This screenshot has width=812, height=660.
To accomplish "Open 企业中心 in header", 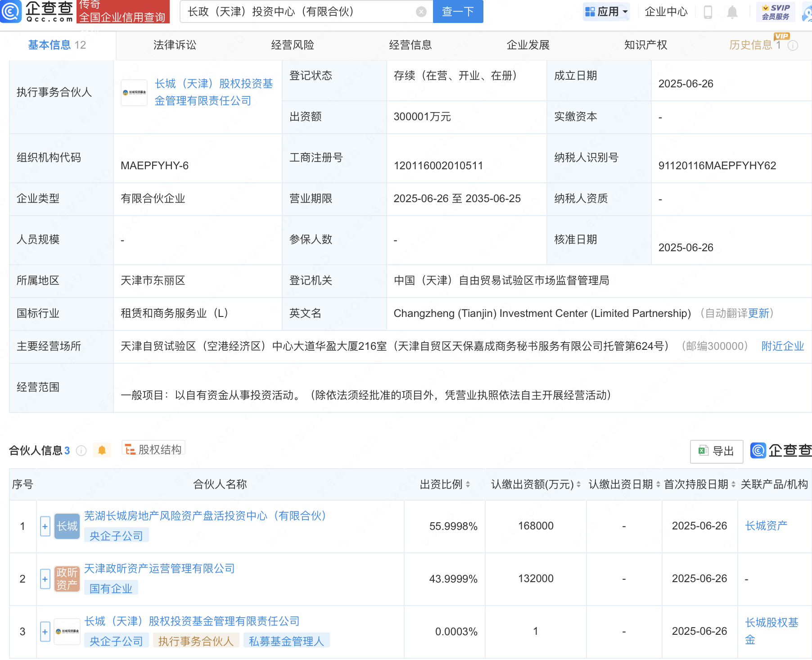I will 666,12.
